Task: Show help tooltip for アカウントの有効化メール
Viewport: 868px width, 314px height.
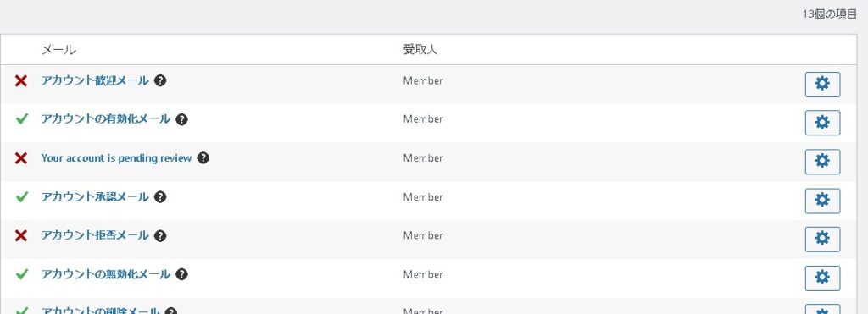Action: pos(181,119)
